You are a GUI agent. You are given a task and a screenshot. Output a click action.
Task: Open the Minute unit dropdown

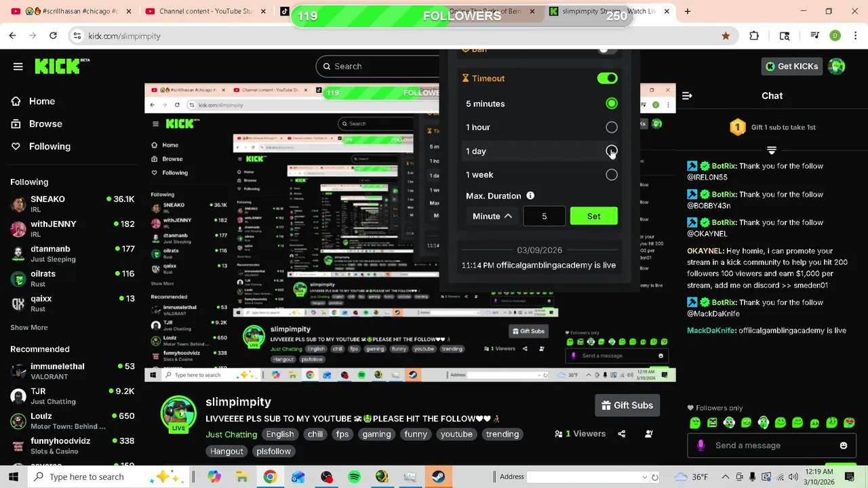pos(492,216)
